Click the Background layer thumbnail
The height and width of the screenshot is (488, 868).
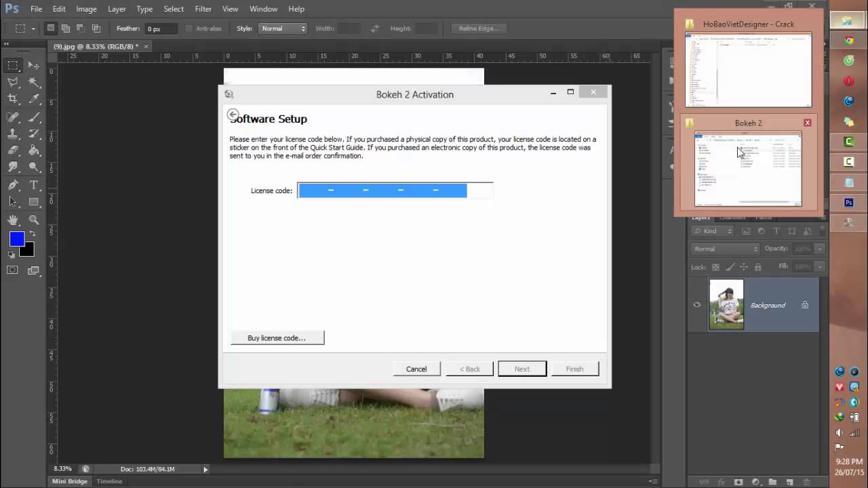click(x=726, y=304)
